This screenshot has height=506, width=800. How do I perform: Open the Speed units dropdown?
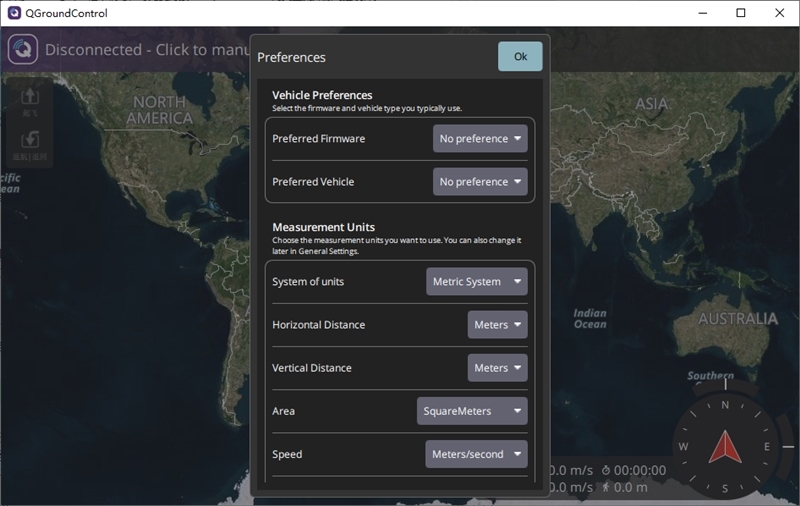coord(476,454)
